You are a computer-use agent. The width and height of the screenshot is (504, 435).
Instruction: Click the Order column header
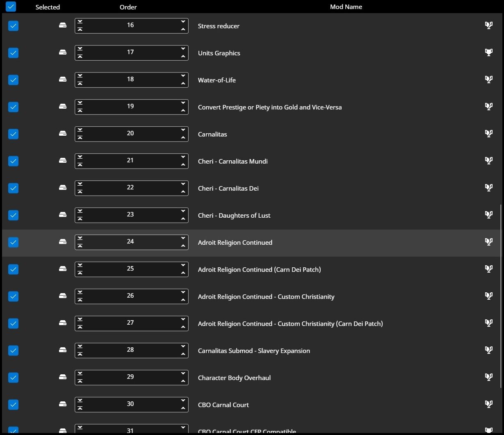point(128,7)
